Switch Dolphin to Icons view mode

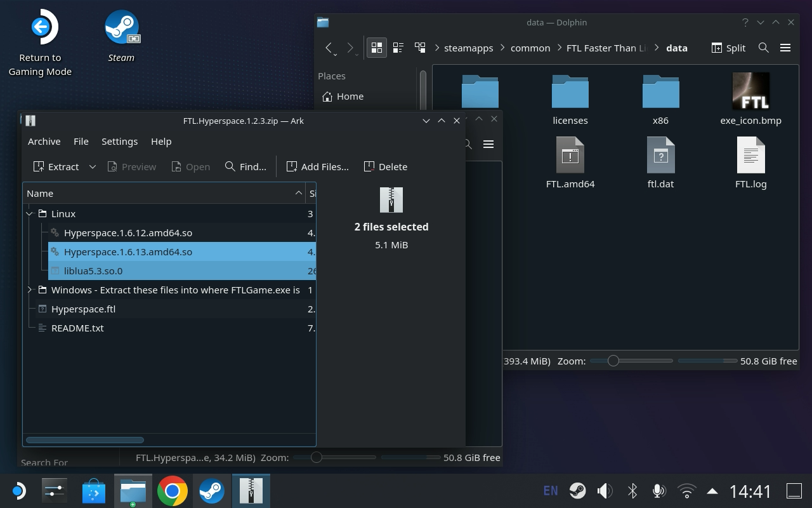click(x=377, y=48)
